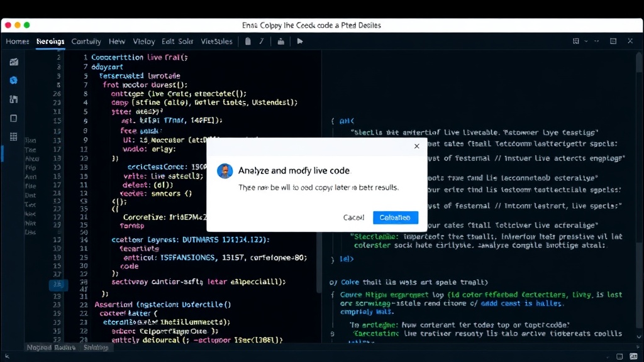Click the macOS red close window button
The height and width of the screenshot is (362, 644).
[8, 25]
